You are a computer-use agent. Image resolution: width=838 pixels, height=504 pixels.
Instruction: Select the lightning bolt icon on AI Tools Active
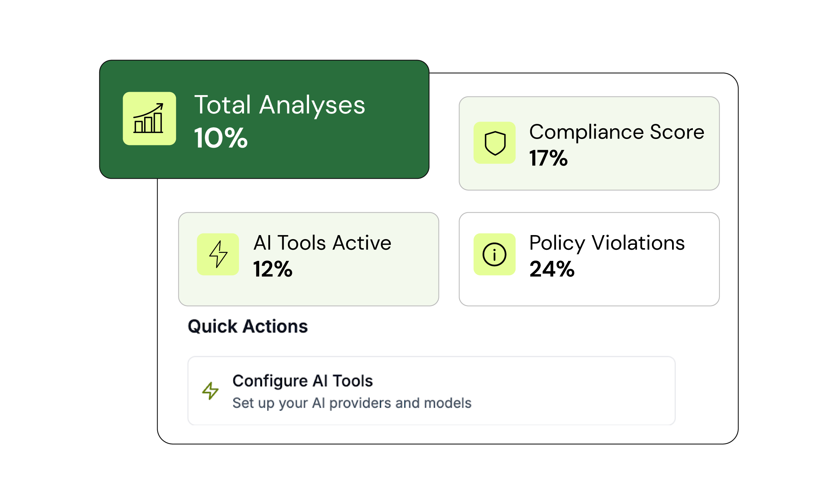pos(219,254)
